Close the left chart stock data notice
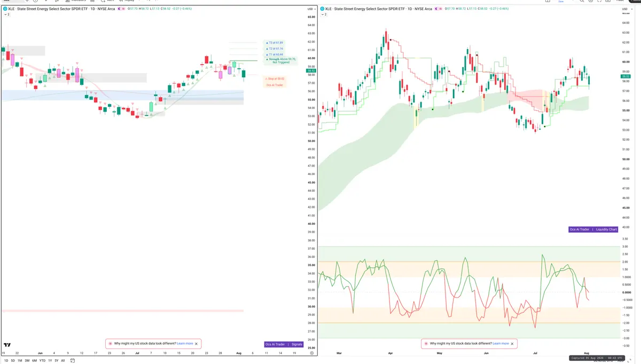 [x=197, y=344]
